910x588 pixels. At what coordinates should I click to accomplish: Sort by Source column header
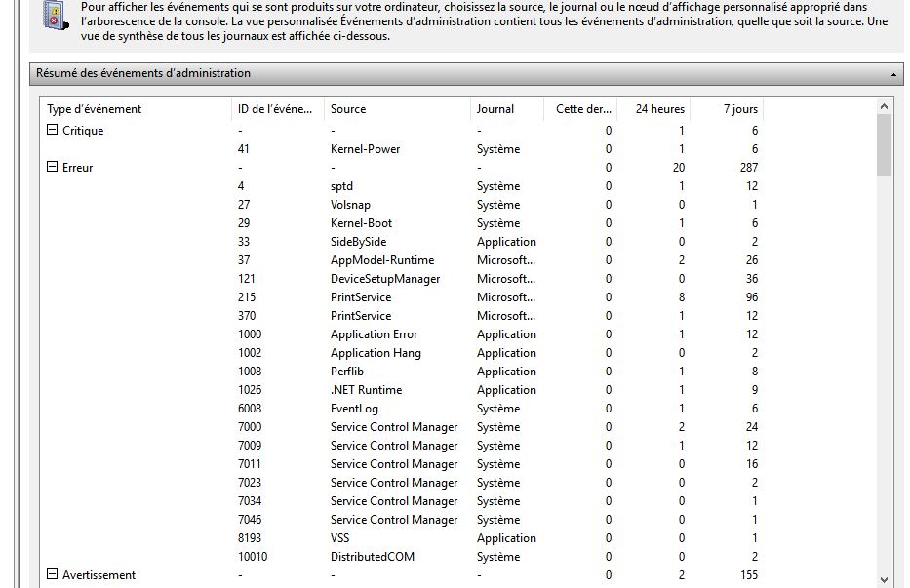pyautogui.click(x=397, y=109)
